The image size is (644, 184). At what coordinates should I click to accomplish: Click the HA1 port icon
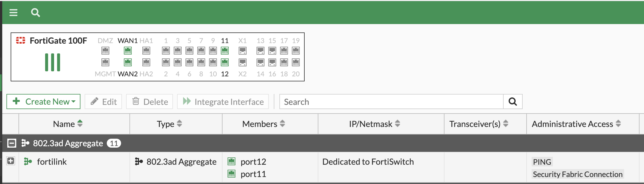[146, 51]
